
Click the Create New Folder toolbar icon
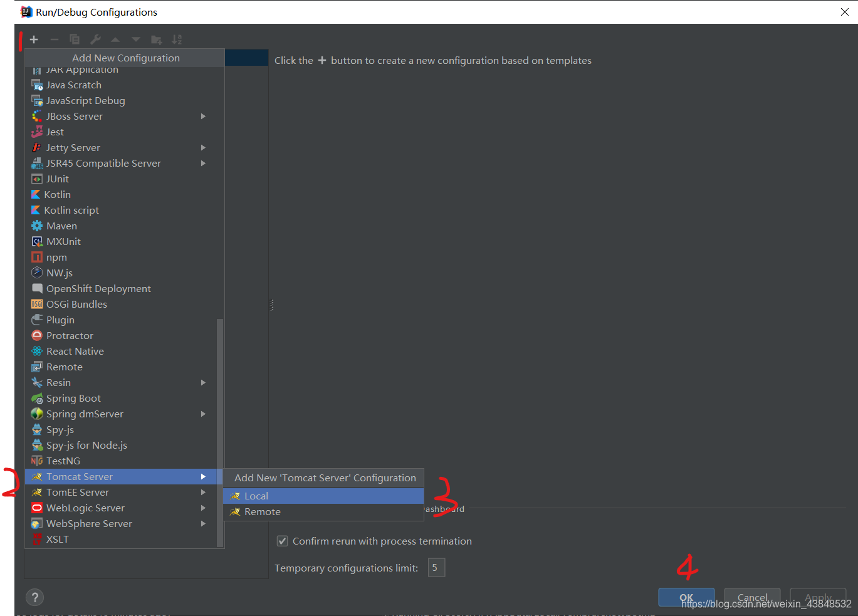[x=157, y=39]
